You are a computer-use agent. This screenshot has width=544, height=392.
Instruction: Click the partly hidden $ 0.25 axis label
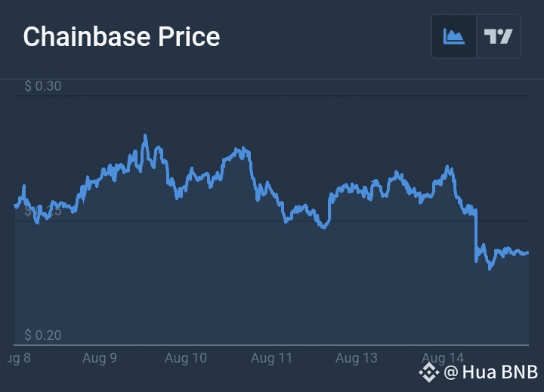click(43, 211)
